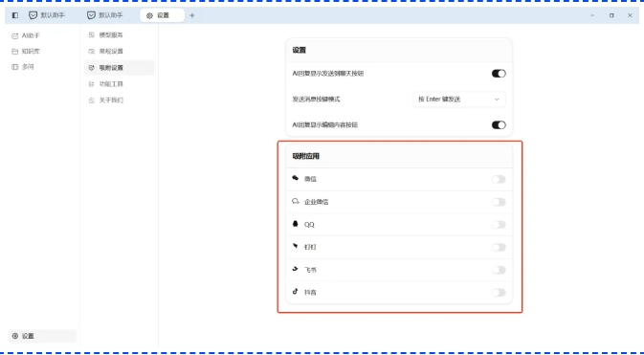Open the 模型服务 settings section
This screenshot has height=355, width=644.
point(119,34)
